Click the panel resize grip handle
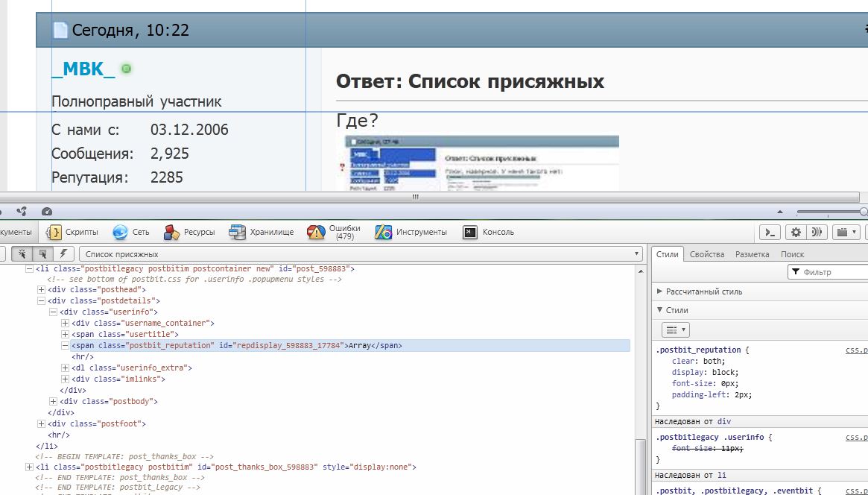 pyautogui.click(x=415, y=197)
